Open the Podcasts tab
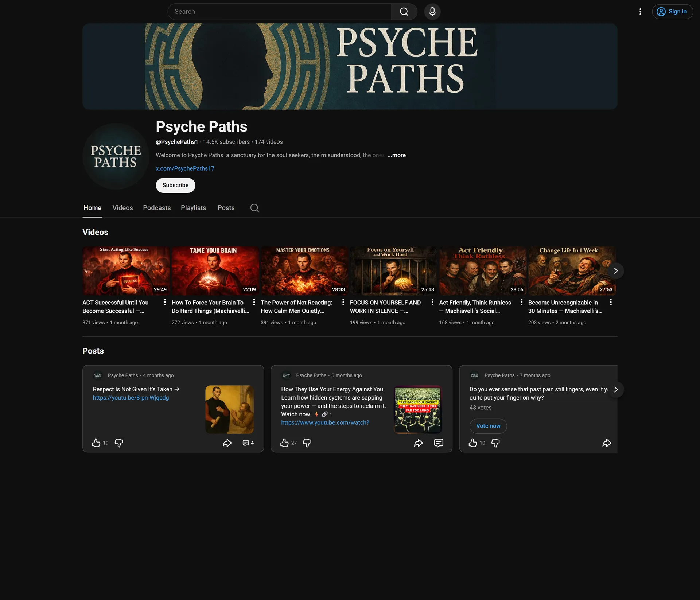This screenshot has height=600, width=700. pos(157,208)
